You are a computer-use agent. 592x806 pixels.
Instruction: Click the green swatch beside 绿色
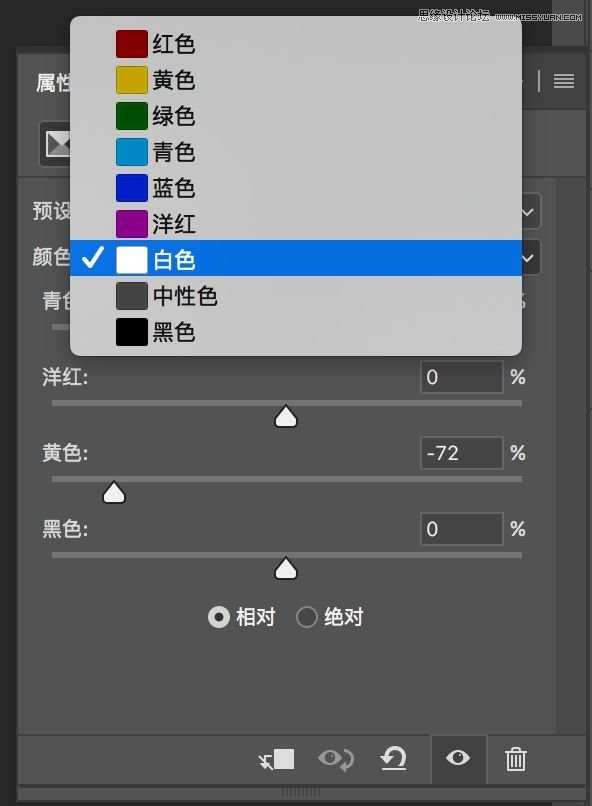pos(131,115)
